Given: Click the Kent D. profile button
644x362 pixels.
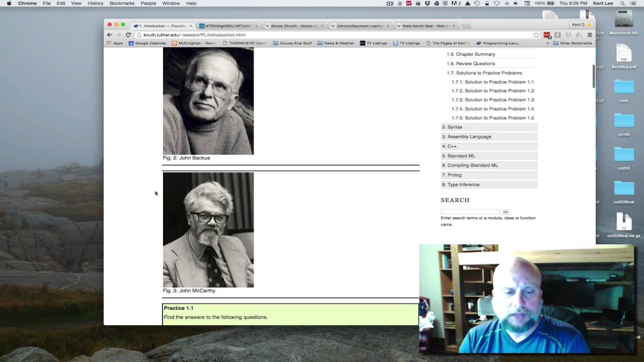Looking at the screenshot, I should 582,25.
